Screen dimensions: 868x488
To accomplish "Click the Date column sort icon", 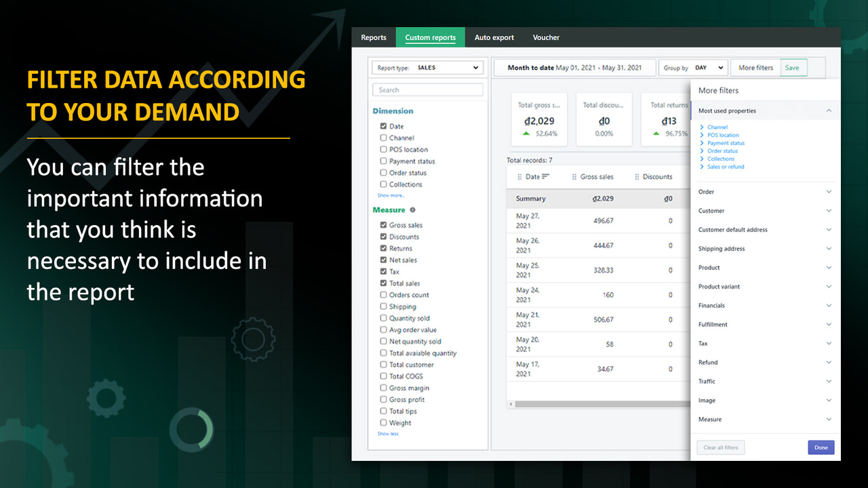I will click(x=545, y=177).
